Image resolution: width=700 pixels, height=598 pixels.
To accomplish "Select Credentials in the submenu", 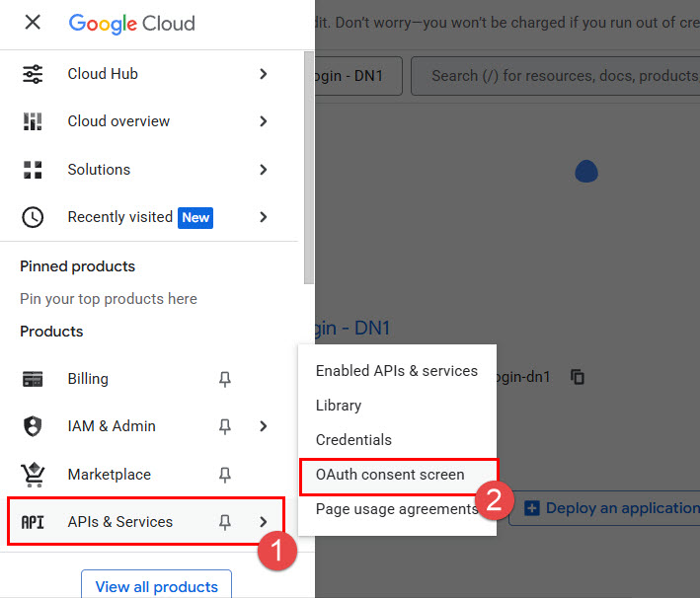I will pos(353,440).
